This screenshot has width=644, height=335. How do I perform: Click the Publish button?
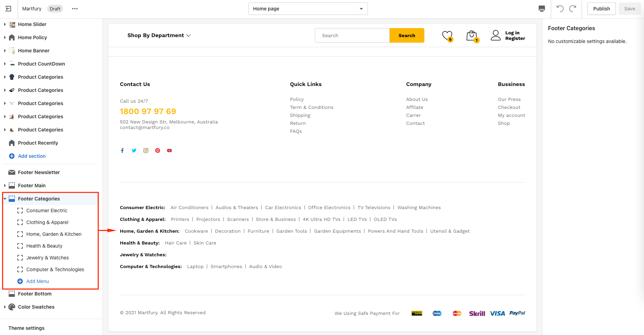(x=601, y=9)
